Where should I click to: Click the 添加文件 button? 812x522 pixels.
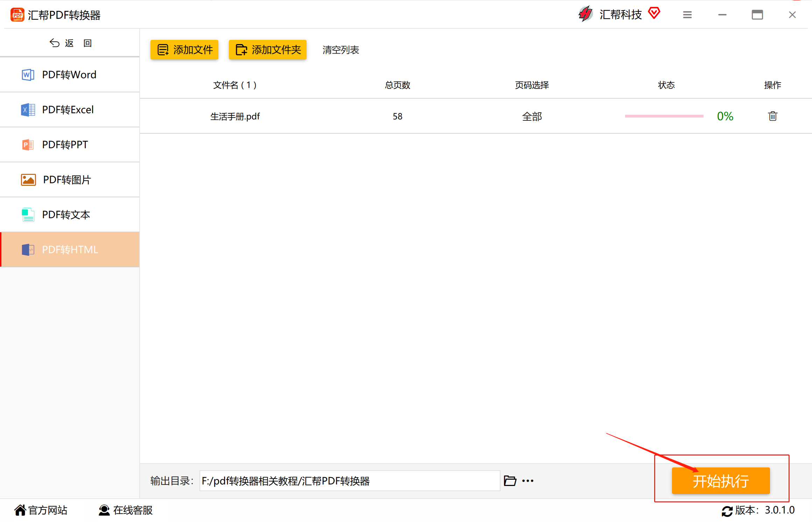[x=184, y=50]
